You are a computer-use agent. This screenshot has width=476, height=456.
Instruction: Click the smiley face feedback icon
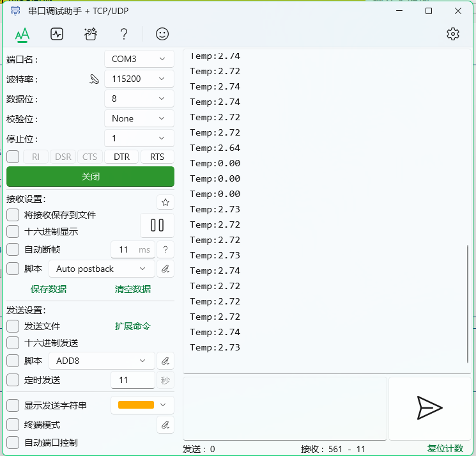(163, 34)
